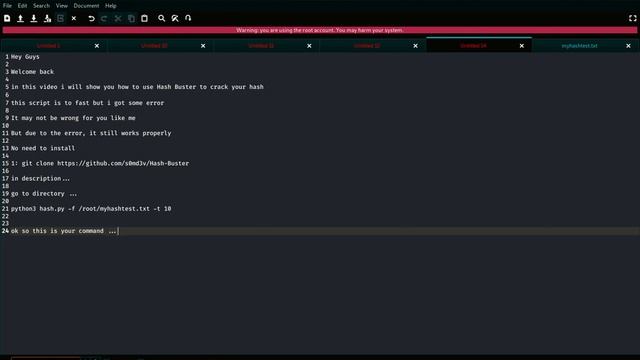Image resolution: width=640 pixels, height=360 pixels.
Task: Switch to the second Untitled tab
Action: point(154,46)
